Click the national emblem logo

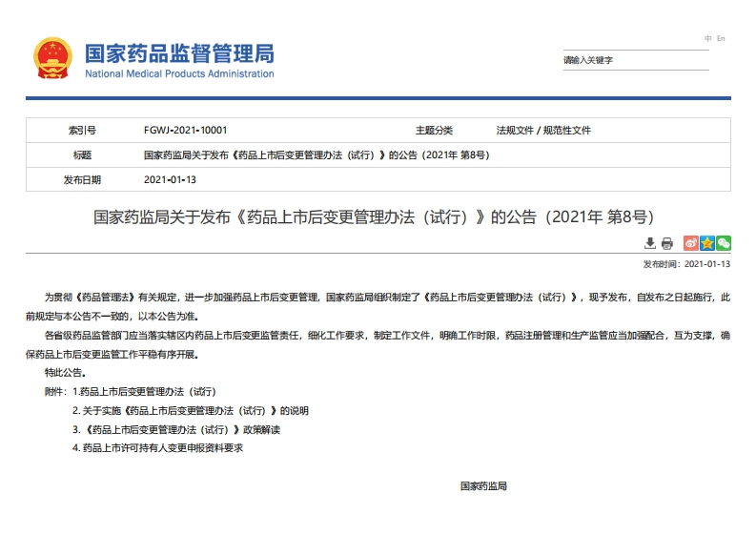point(52,58)
